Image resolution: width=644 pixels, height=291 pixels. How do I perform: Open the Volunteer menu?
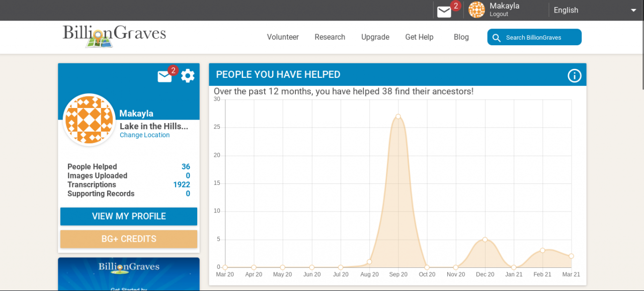[x=283, y=37]
